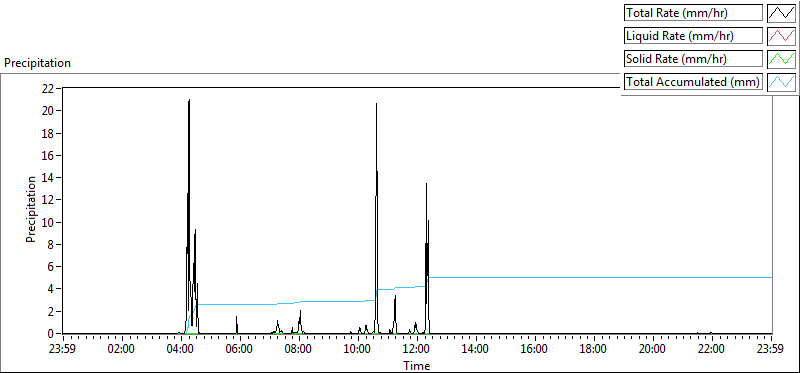Click the 20:00 tick label on the time axis
The width and height of the screenshot is (800, 373).
[653, 350]
